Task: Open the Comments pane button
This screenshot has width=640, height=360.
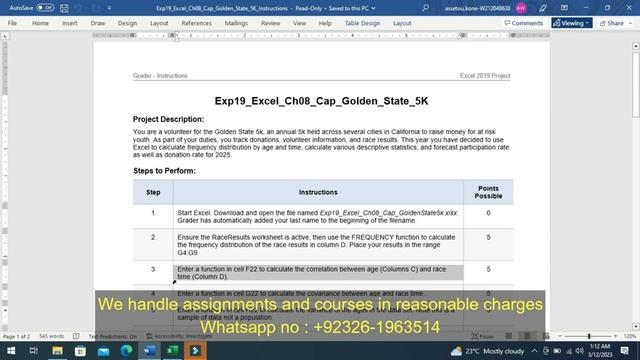Action: pos(524,23)
